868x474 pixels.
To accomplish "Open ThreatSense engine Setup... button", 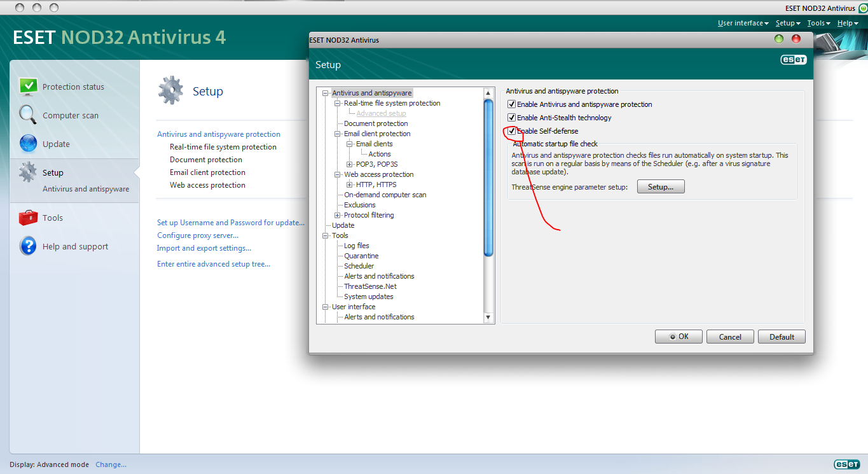I will pos(661,187).
